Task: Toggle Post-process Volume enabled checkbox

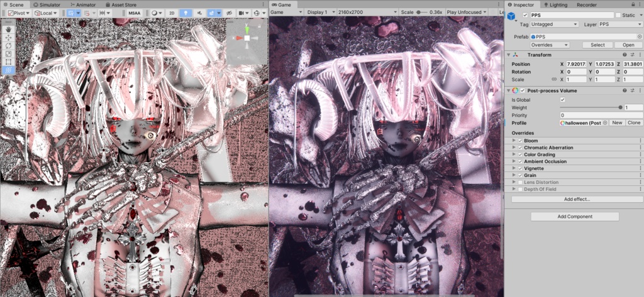Action: [x=523, y=90]
